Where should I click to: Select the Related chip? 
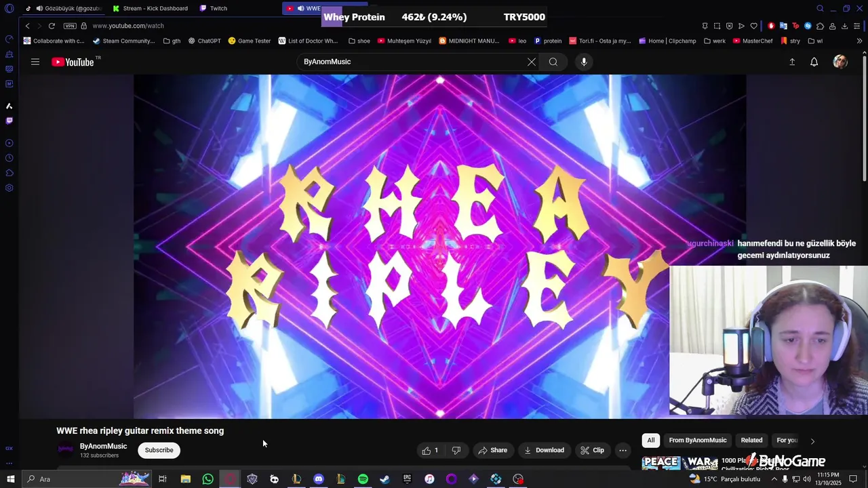coord(751,441)
